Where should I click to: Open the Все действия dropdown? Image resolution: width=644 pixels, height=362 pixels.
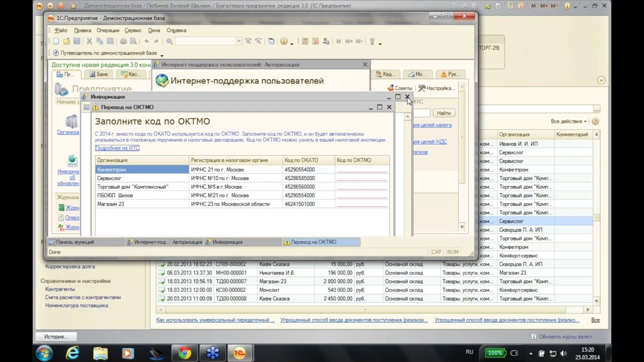tap(569, 121)
